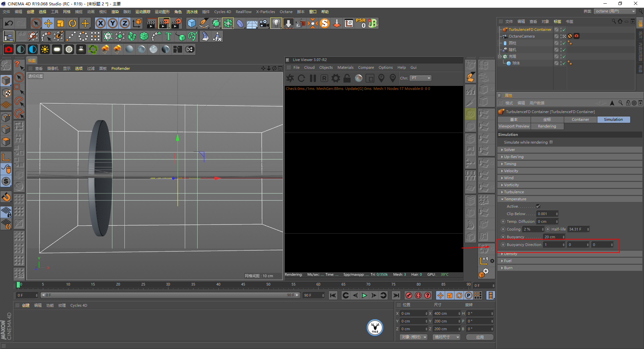Click Half-life animation radio dot
The height and width of the screenshot is (349, 644).
548,229
